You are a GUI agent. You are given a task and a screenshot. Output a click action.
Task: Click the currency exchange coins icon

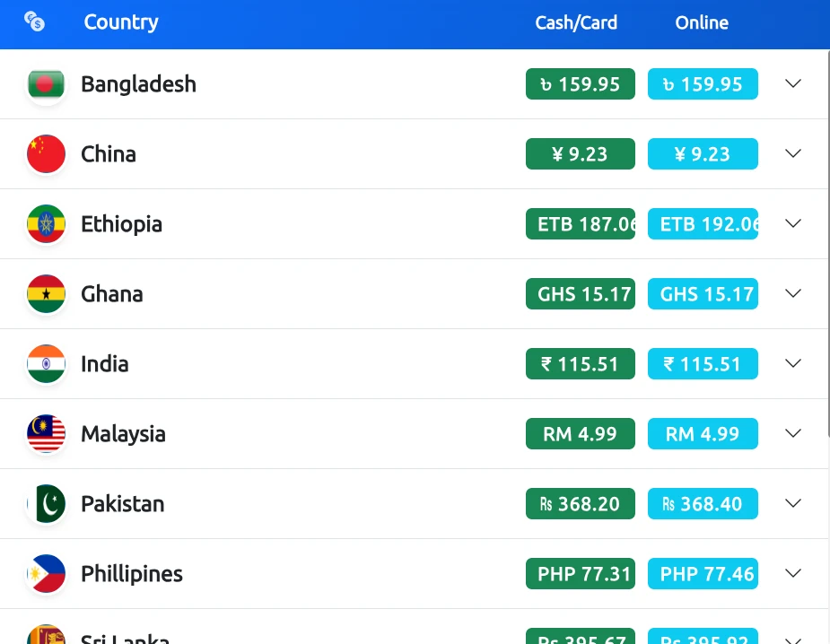click(x=35, y=20)
